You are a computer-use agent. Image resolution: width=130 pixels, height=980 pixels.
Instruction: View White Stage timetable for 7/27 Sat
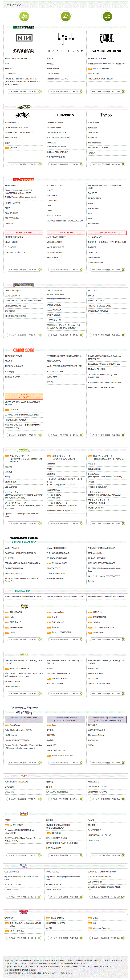[x=66, y=164]
